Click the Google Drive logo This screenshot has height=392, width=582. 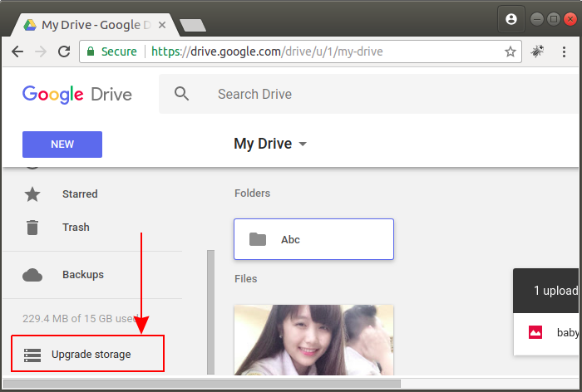tap(77, 94)
